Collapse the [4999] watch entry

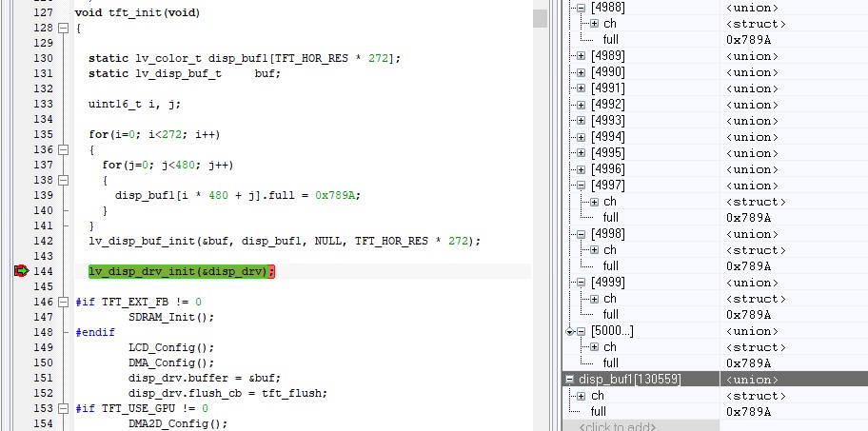581,283
